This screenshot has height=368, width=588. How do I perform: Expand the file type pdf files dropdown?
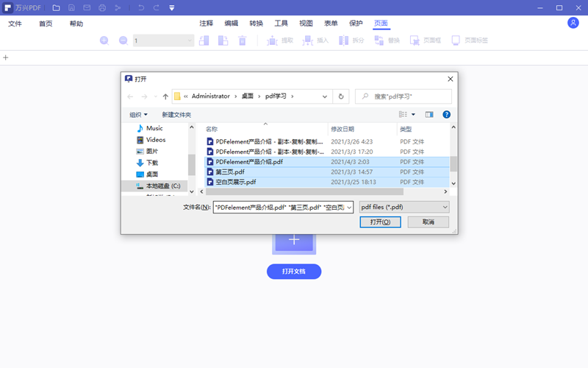(404, 208)
